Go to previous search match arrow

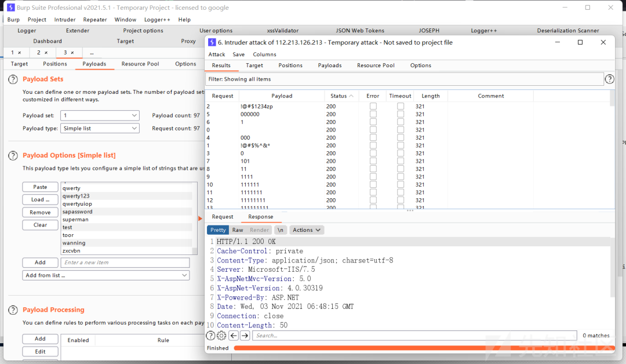point(234,336)
